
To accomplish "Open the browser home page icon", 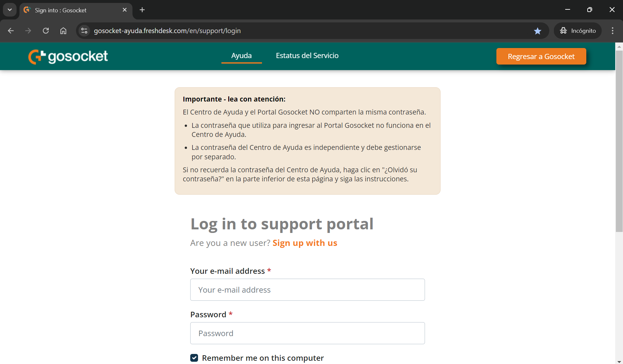I will (63, 31).
